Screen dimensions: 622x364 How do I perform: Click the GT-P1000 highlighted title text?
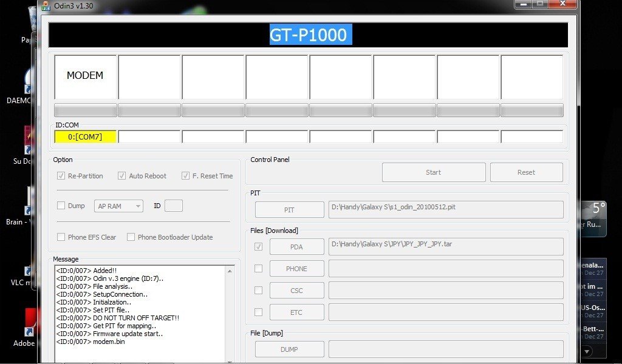click(x=310, y=35)
